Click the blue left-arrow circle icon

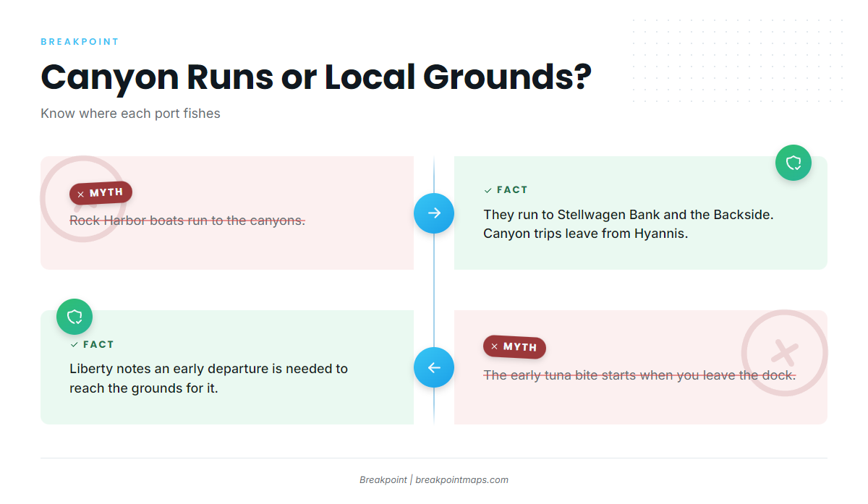tap(434, 367)
